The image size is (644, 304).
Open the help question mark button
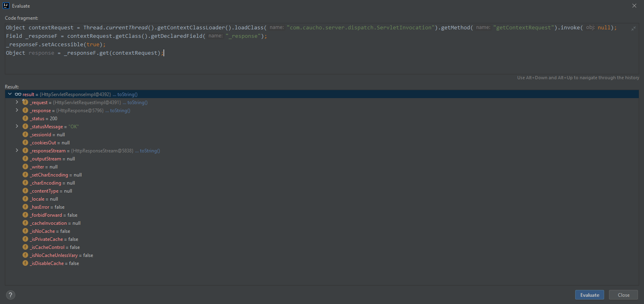coord(10,295)
